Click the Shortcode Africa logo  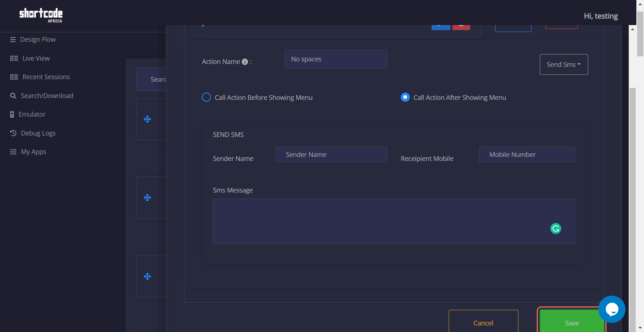pos(41,15)
